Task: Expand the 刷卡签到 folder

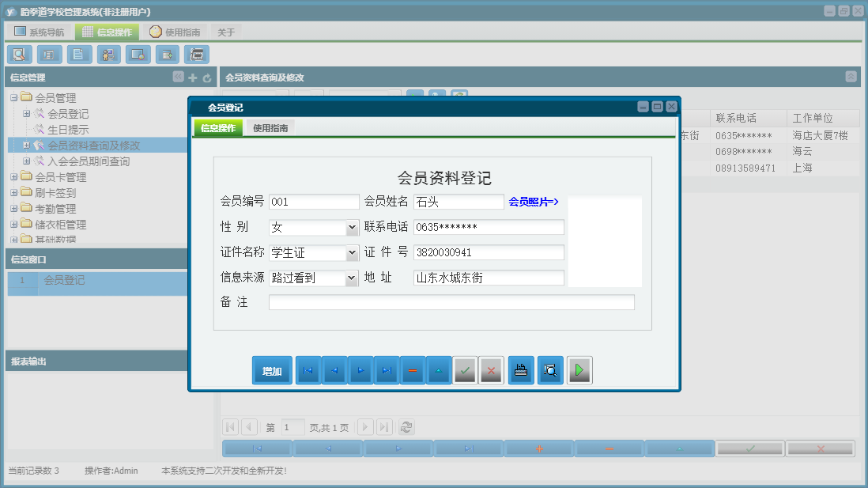Action: pyautogui.click(x=14, y=193)
